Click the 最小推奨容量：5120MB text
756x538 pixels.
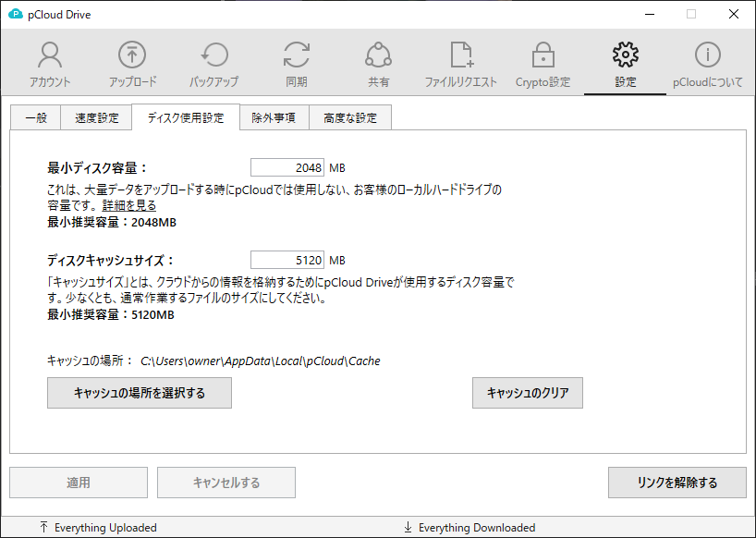tap(111, 315)
